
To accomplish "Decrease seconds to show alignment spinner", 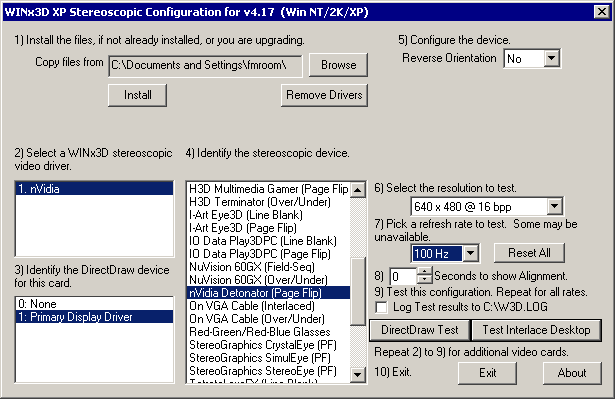I will (x=424, y=279).
